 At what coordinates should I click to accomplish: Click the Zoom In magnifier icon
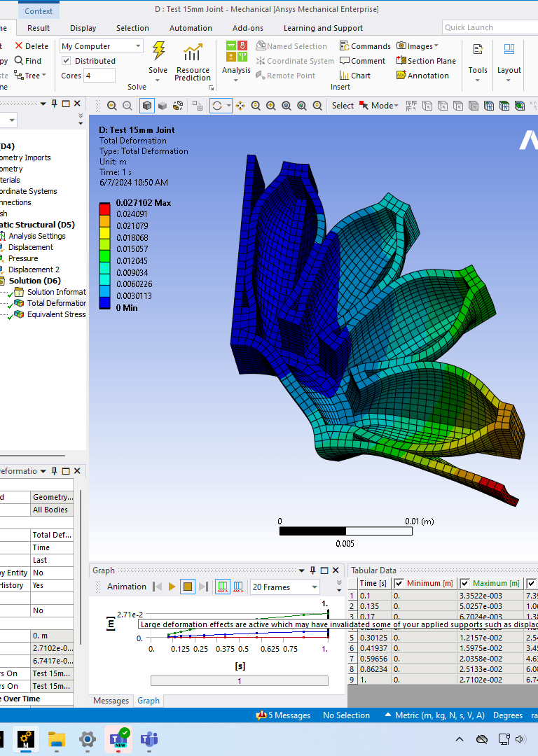tap(271, 106)
